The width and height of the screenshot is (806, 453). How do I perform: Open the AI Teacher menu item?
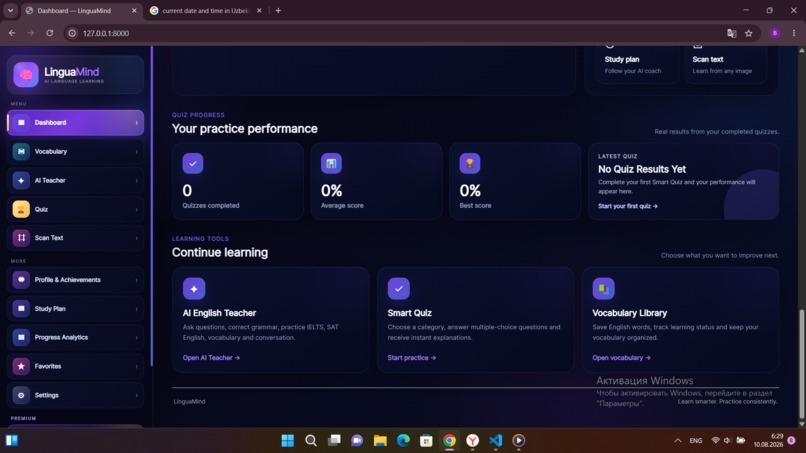[76, 180]
